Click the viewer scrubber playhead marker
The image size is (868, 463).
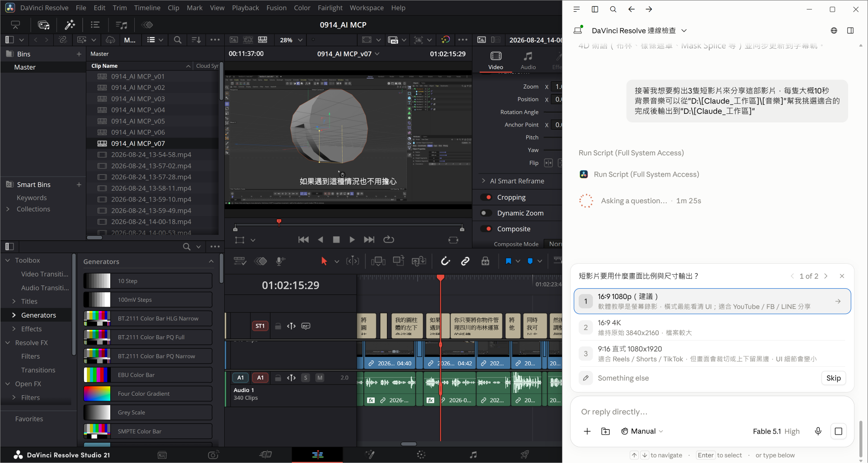tap(279, 222)
